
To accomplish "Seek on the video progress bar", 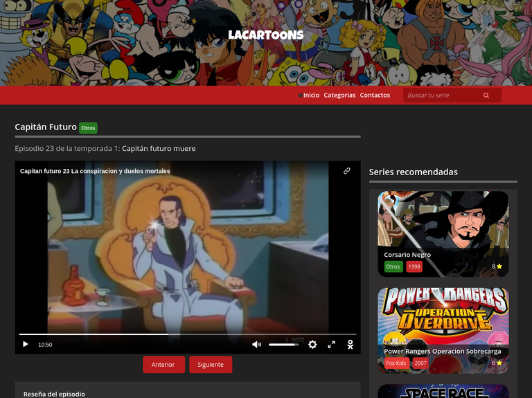I will (188, 334).
